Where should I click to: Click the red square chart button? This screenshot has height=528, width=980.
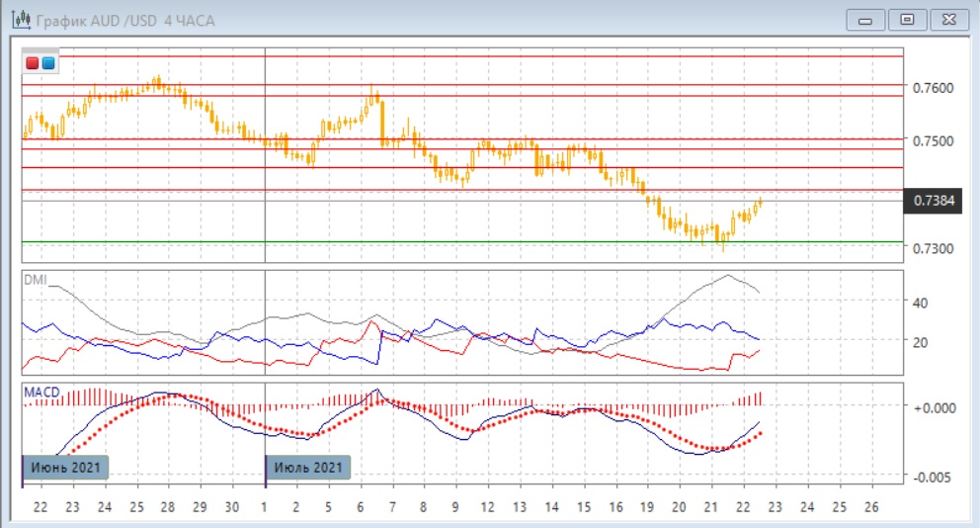pos(33,63)
